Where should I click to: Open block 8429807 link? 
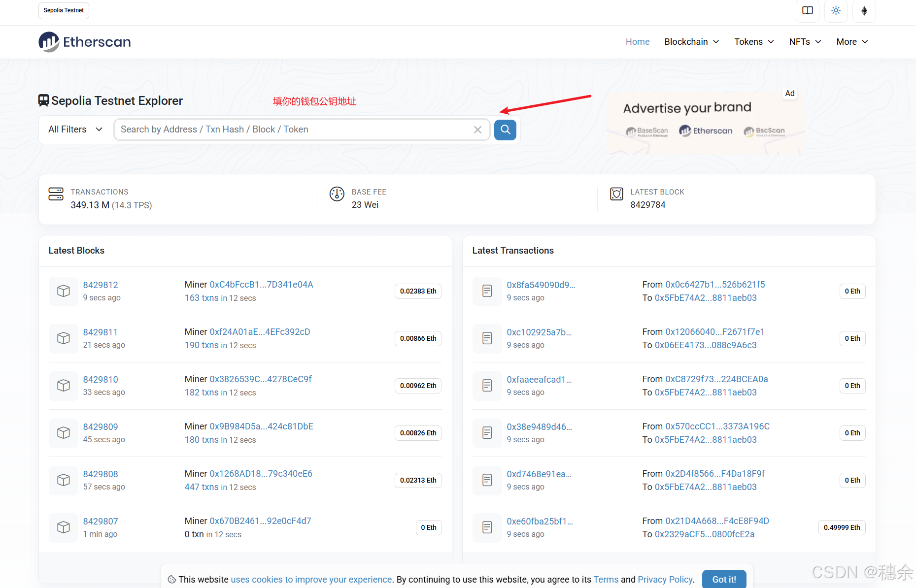coord(101,522)
